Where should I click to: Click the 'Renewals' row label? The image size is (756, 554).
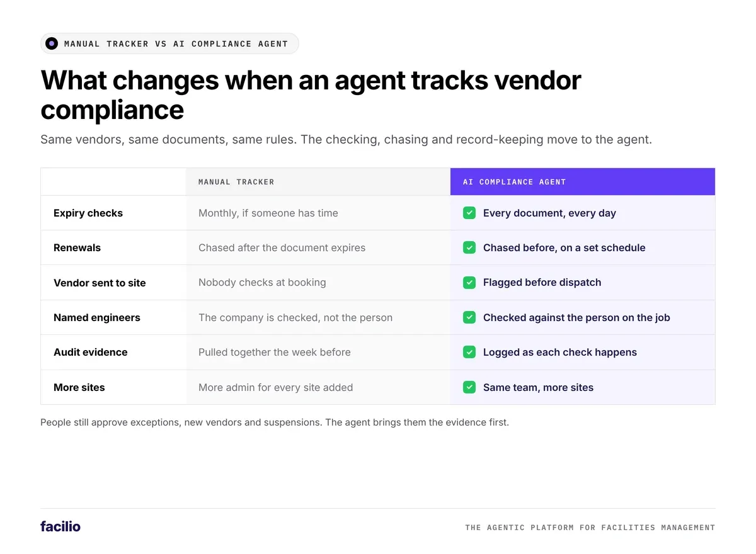[77, 248]
